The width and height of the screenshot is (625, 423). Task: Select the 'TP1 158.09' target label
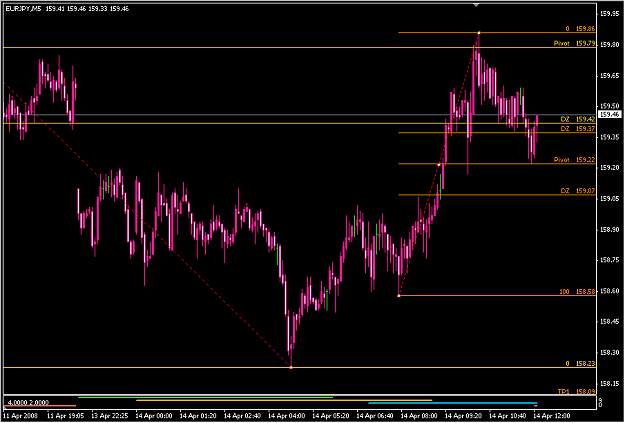(x=576, y=392)
